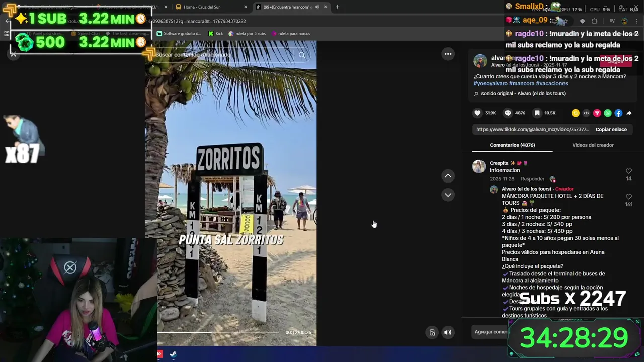
Task: Open the Videos del creador tab
Action: point(593,145)
